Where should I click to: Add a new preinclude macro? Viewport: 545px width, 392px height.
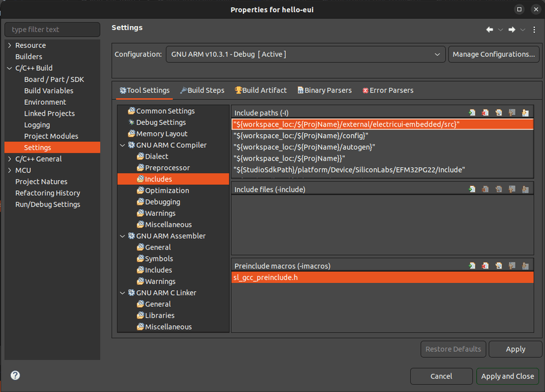pos(472,265)
